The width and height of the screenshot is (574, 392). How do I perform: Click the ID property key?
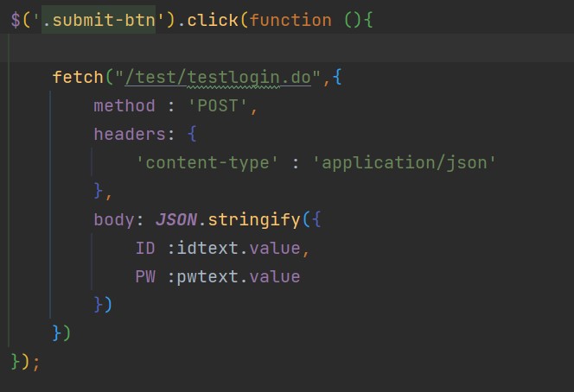[145, 249]
